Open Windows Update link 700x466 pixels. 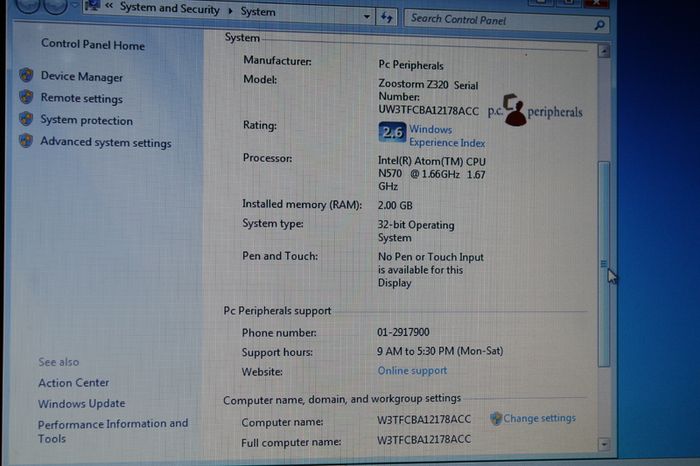pos(81,404)
